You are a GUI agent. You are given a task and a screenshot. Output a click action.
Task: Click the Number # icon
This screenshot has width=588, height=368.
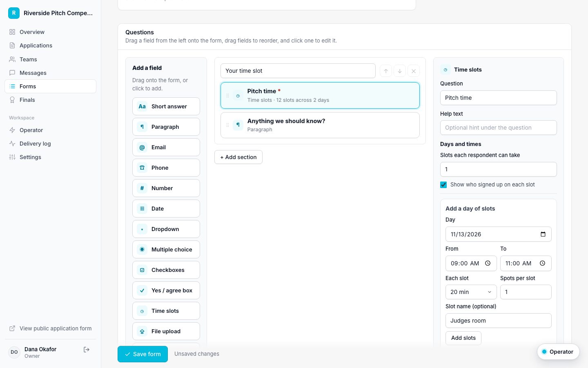click(142, 188)
